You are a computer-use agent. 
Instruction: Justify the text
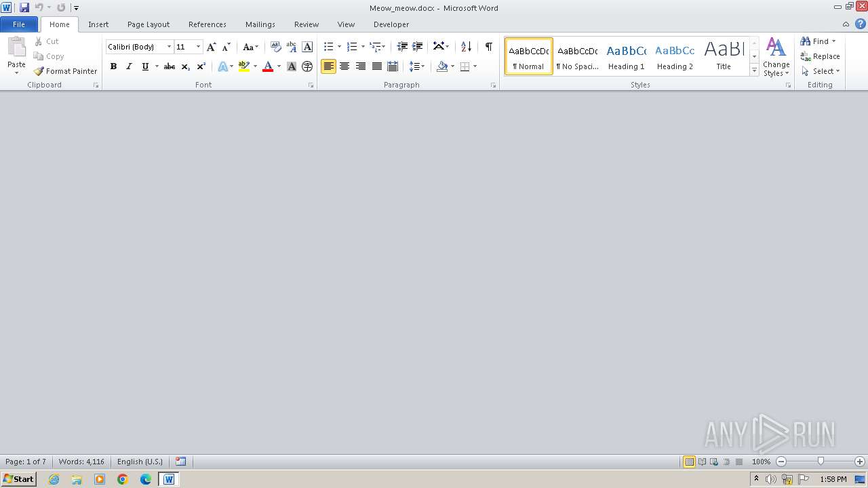point(376,66)
